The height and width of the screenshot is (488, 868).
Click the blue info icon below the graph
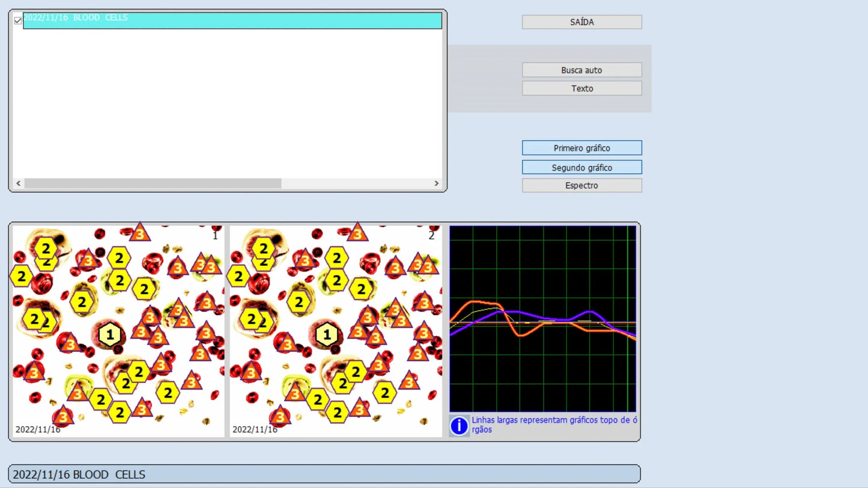459,426
